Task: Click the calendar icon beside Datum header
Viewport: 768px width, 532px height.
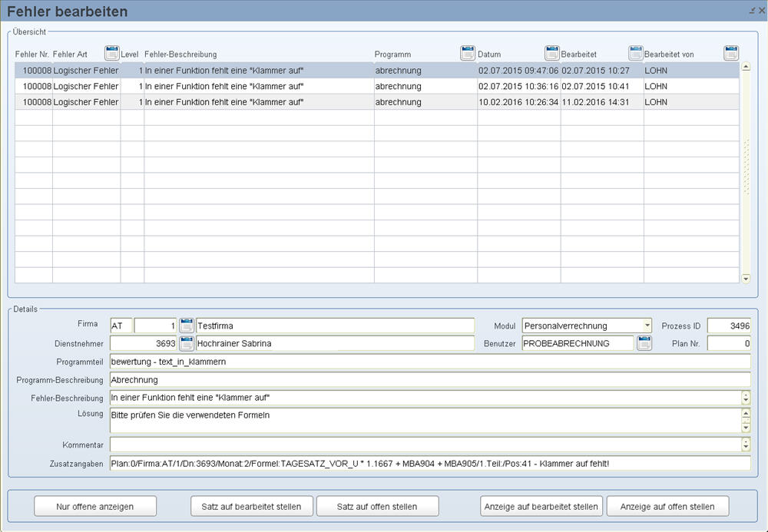Action: [x=552, y=53]
